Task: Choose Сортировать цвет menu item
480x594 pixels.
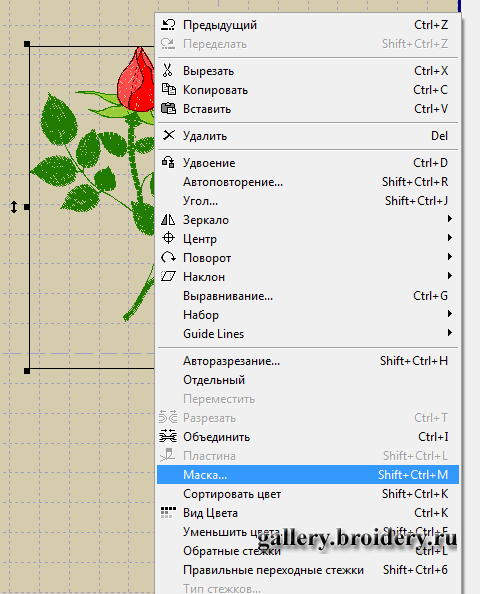Action: click(x=308, y=494)
